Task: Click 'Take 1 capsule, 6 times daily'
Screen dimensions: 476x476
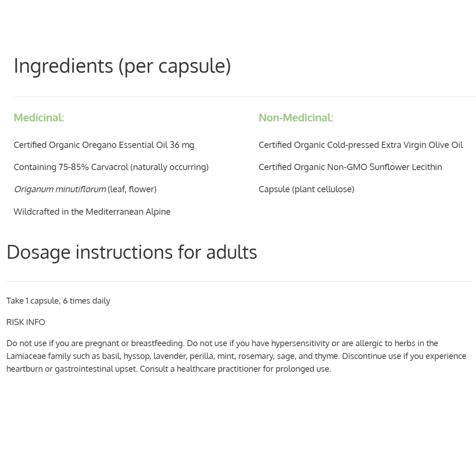Action: point(58,301)
